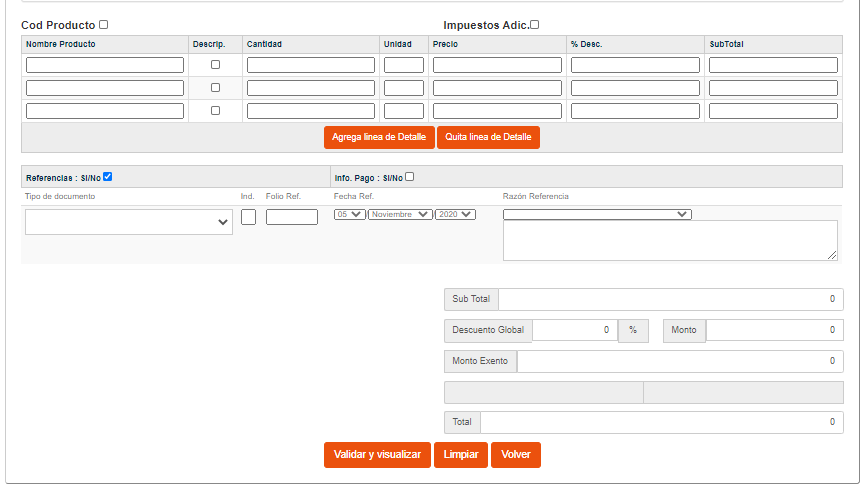Click the Limpiar button
Screen dimensions: 862x484
[x=461, y=455]
